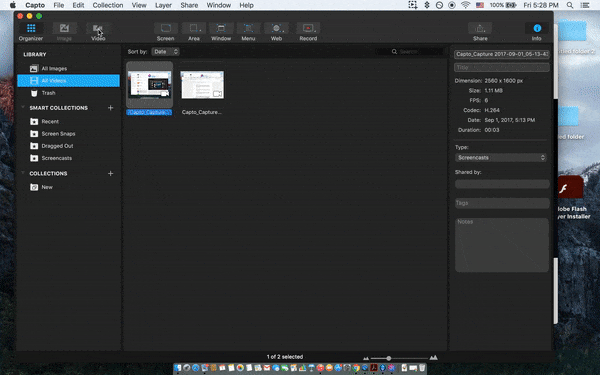
Task: Click the '1 of 2 selected' status text
Action: (285, 357)
